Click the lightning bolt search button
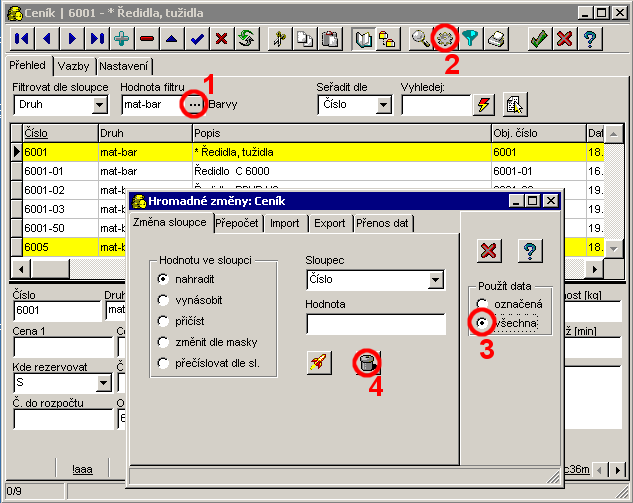The height and width of the screenshot is (503, 633). (484, 104)
